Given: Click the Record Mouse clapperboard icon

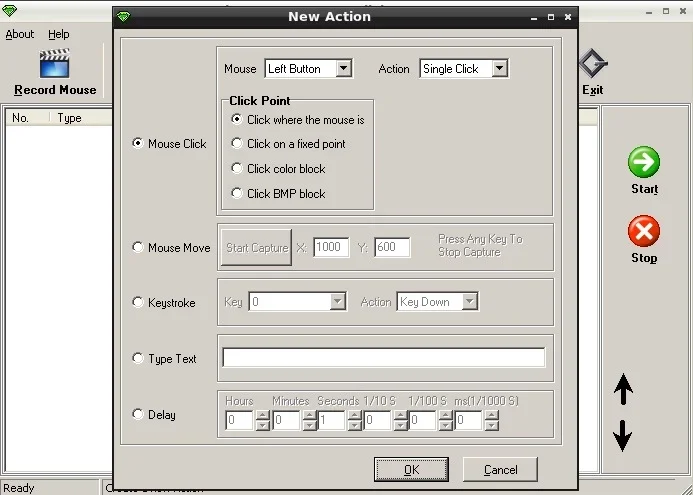Looking at the screenshot, I should pos(54,63).
